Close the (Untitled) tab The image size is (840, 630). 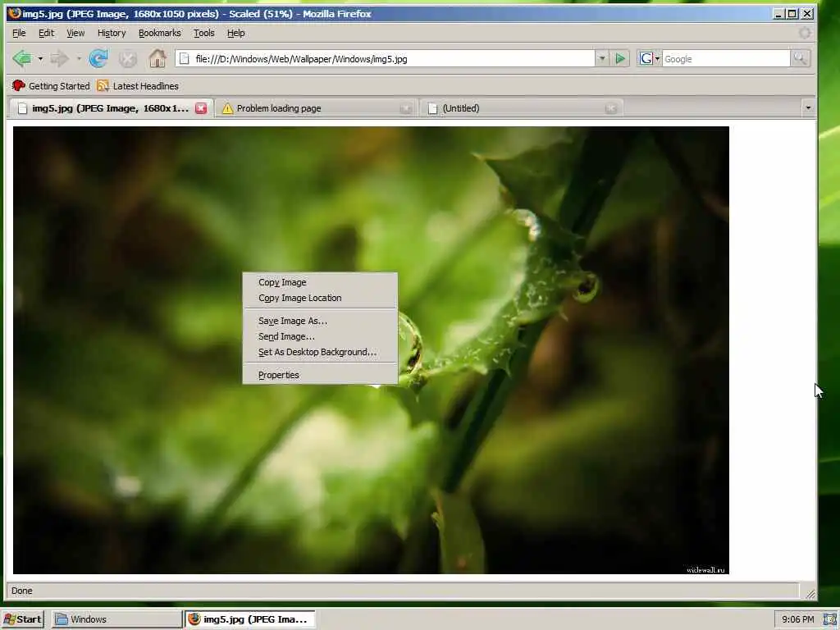(610, 109)
